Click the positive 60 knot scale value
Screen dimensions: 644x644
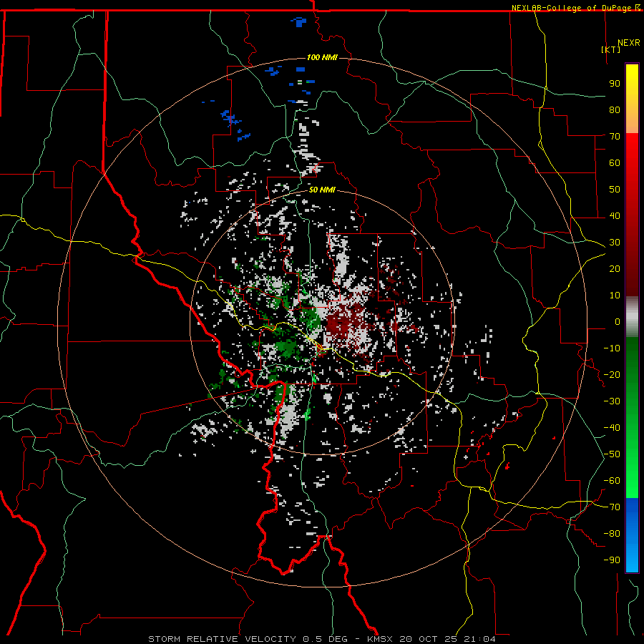point(615,163)
